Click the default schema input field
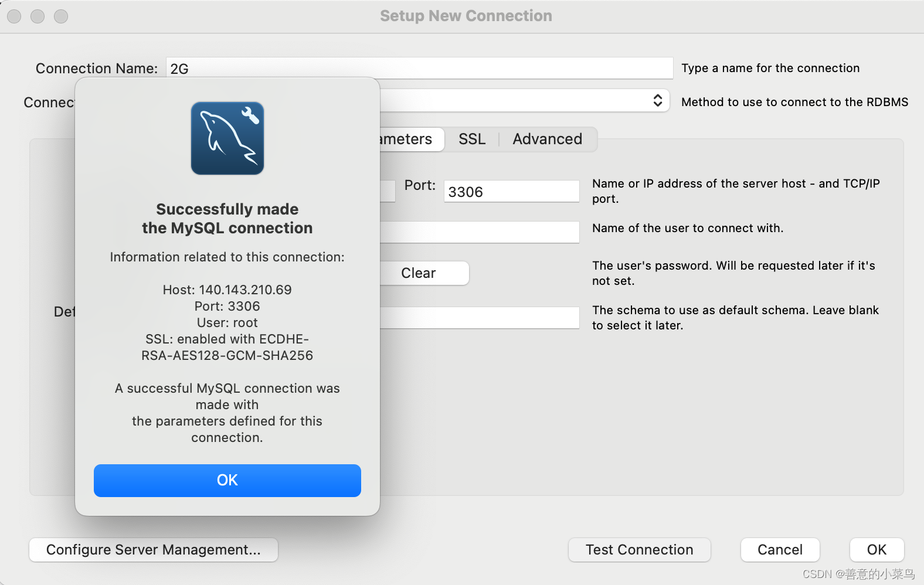The height and width of the screenshot is (585, 924). coord(478,318)
